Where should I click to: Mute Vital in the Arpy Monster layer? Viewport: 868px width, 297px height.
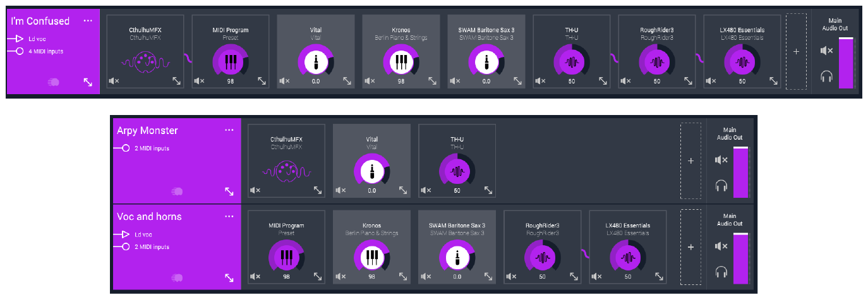point(340,190)
